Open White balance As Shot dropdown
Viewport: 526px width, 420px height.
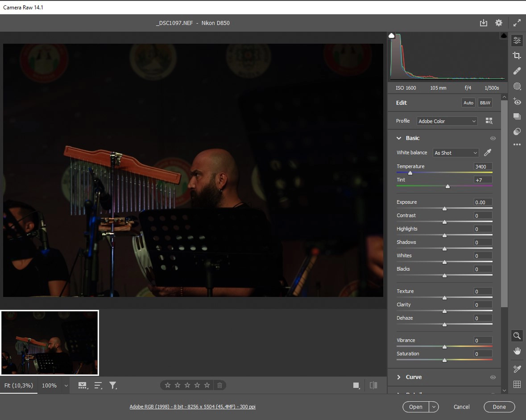(456, 153)
